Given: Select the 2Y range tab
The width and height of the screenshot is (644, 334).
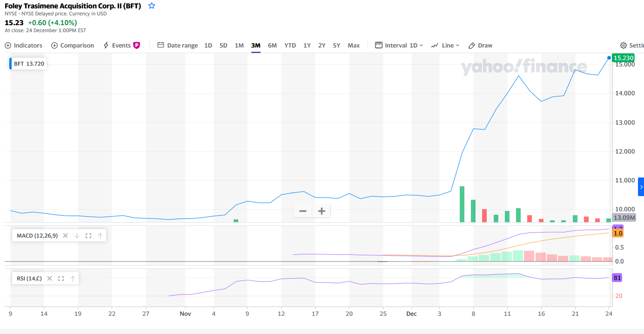Looking at the screenshot, I should coord(322,45).
